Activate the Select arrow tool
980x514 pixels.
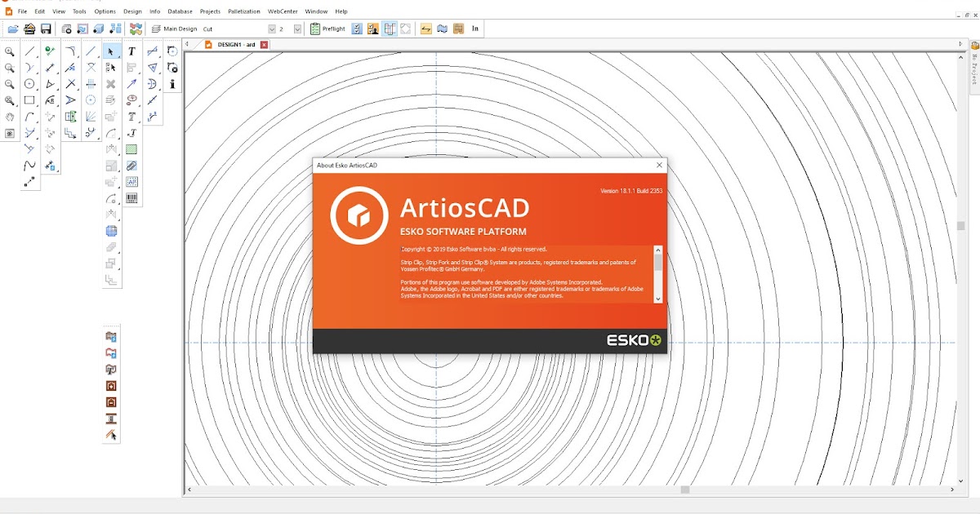pyautogui.click(x=110, y=51)
